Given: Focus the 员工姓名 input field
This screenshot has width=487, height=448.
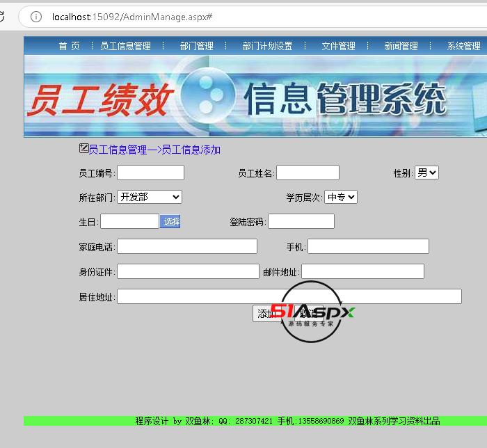Looking at the screenshot, I should click(308, 173).
